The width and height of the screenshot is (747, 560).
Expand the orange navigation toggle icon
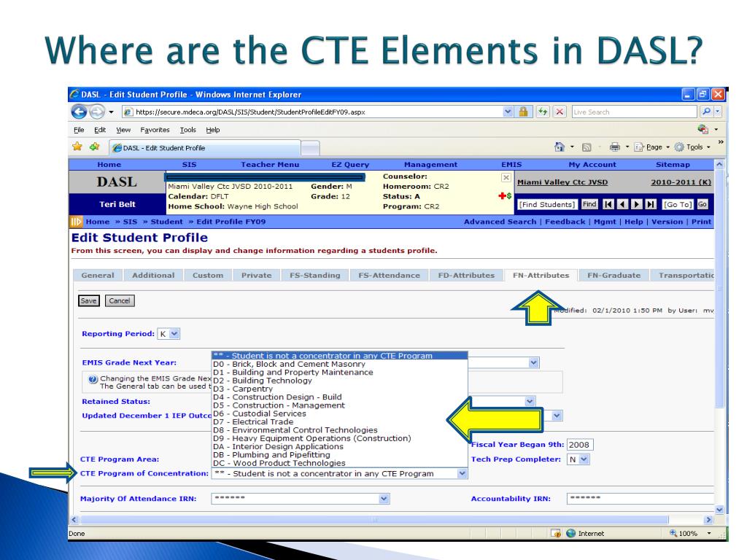(76, 222)
